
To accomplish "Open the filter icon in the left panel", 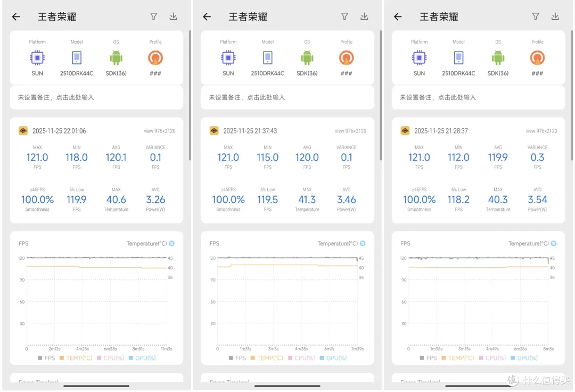I will click(x=154, y=17).
